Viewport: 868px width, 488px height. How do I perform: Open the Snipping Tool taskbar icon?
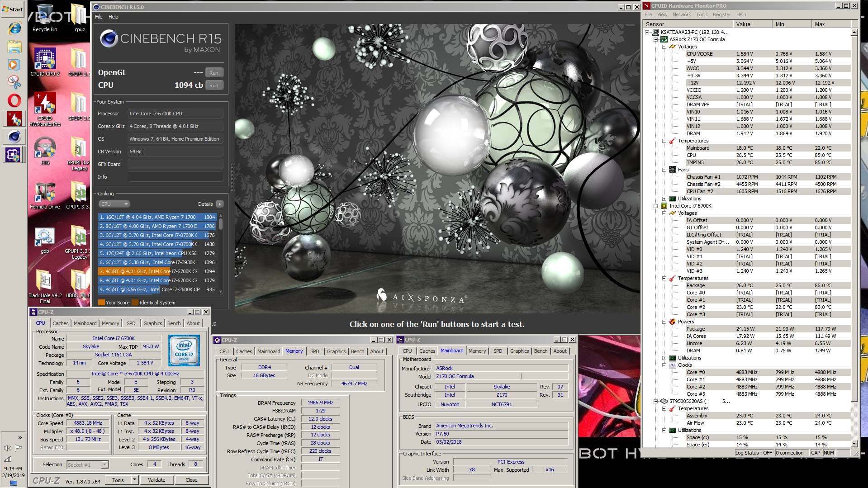point(14,82)
